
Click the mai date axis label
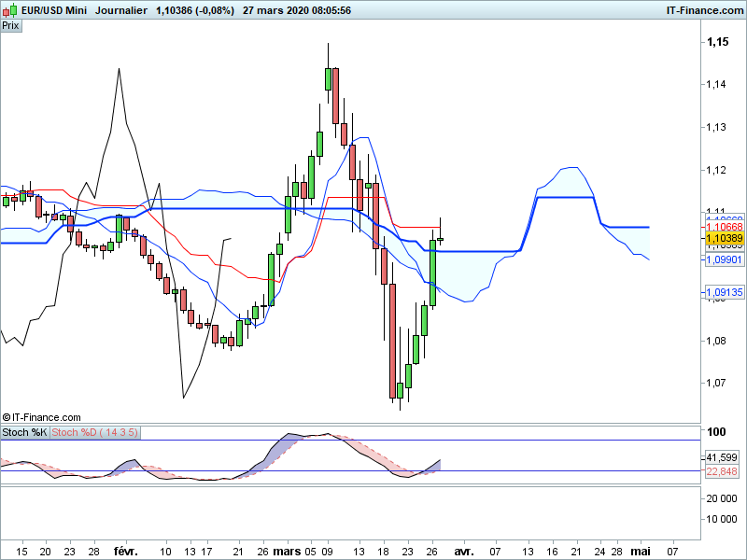641,552
